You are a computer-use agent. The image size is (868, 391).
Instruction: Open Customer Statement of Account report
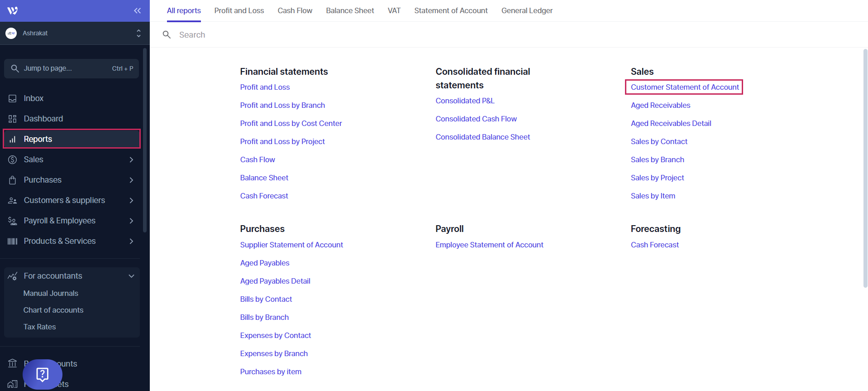[684, 87]
